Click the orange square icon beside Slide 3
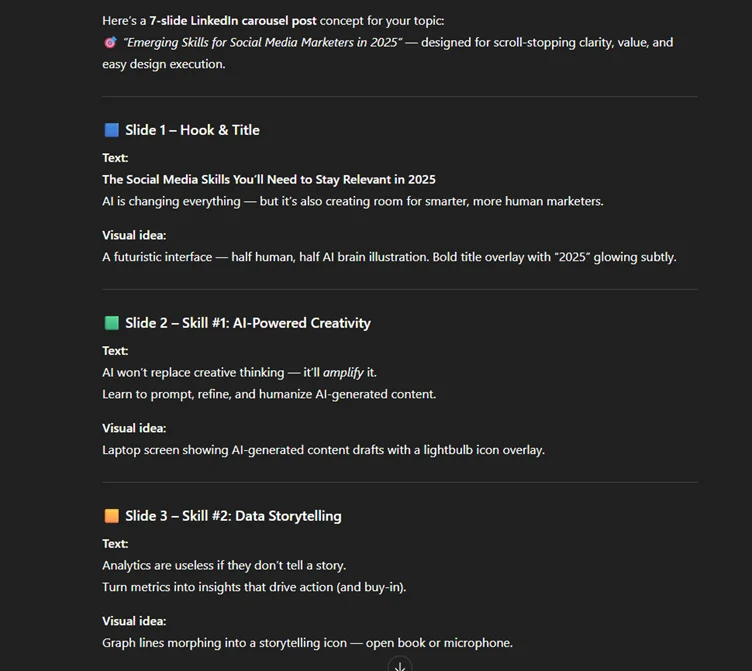752x671 pixels. pos(111,516)
